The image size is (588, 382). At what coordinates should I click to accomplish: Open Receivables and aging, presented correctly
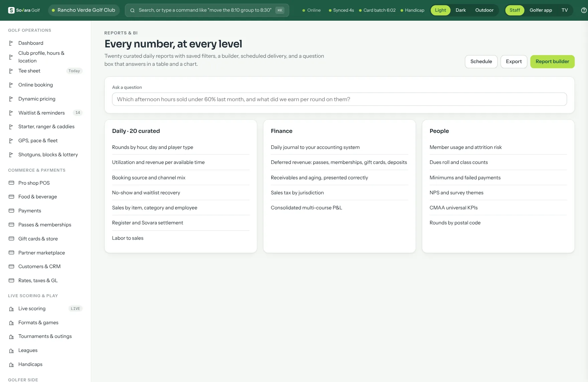[x=339, y=178]
